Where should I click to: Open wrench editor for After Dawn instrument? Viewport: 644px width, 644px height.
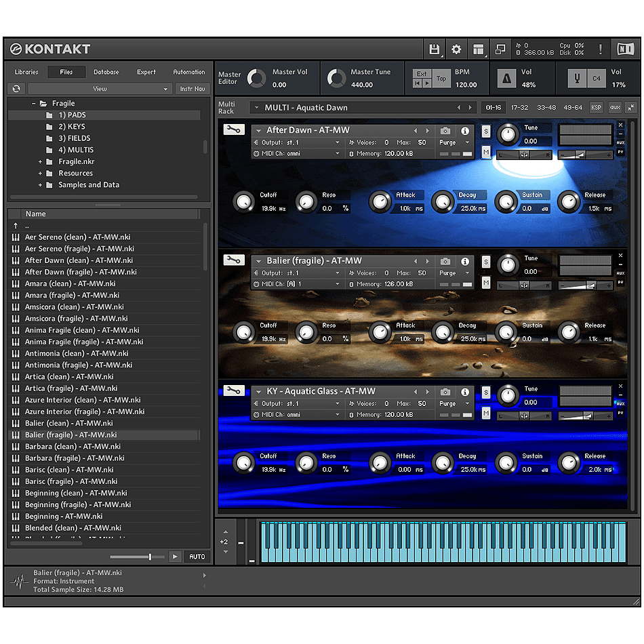pyautogui.click(x=234, y=129)
